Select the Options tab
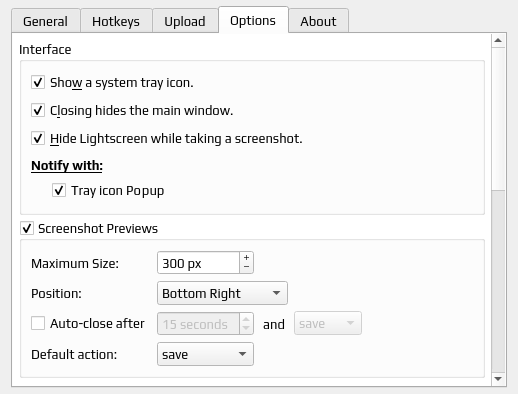The width and height of the screenshot is (518, 394). [253, 20]
